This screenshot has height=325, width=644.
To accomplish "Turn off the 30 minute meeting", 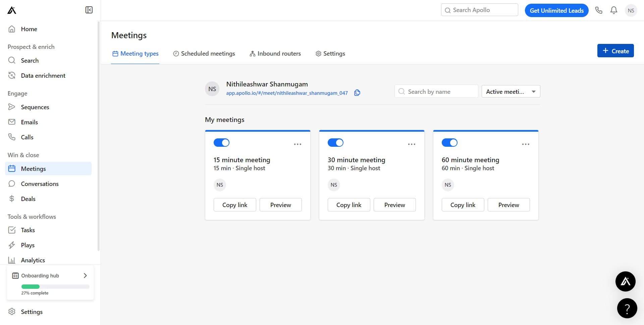I will [335, 142].
